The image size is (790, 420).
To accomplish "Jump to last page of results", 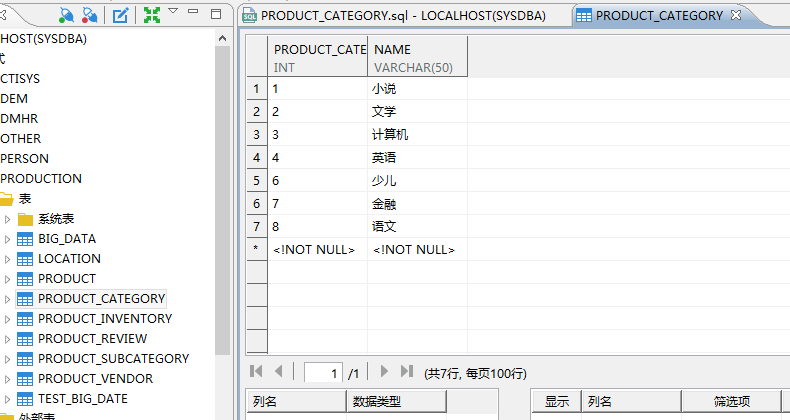I will [x=407, y=372].
